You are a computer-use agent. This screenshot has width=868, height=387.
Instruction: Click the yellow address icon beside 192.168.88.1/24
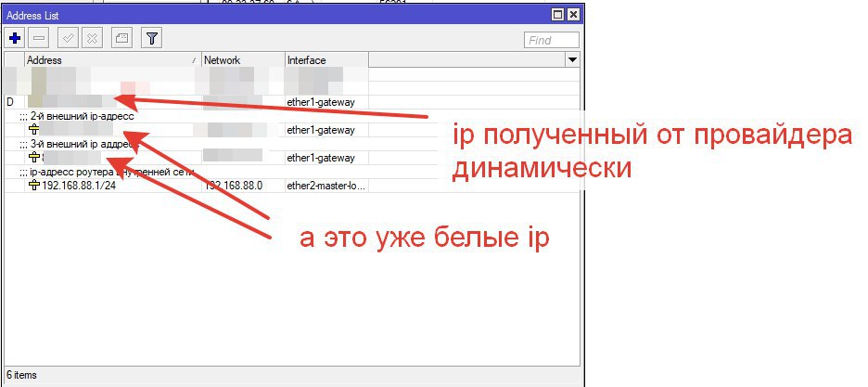(34, 186)
